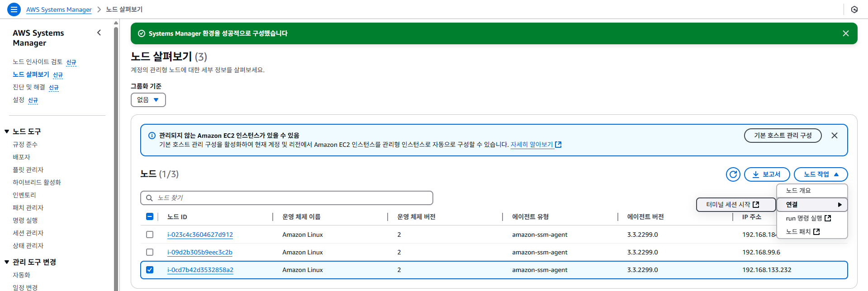Open 플릿 관리자 in sidebar
The height and width of the screenshot is (291, 868).
click(28, 170)
